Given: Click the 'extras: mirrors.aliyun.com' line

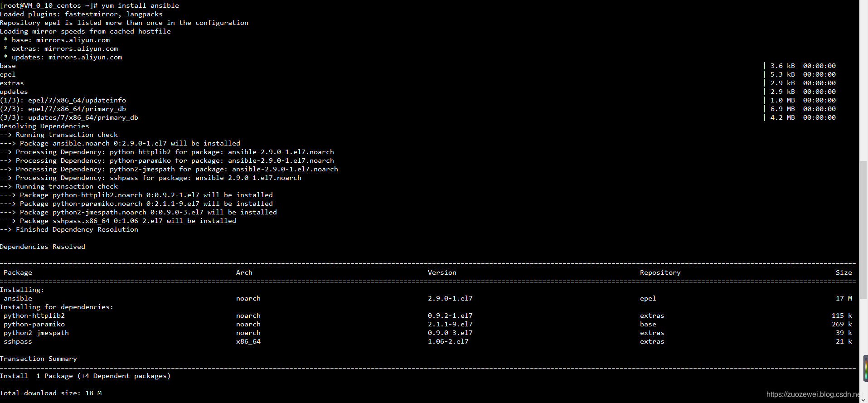Looking at the screenshot, I should pyautogui.click(x=61, y=49).
